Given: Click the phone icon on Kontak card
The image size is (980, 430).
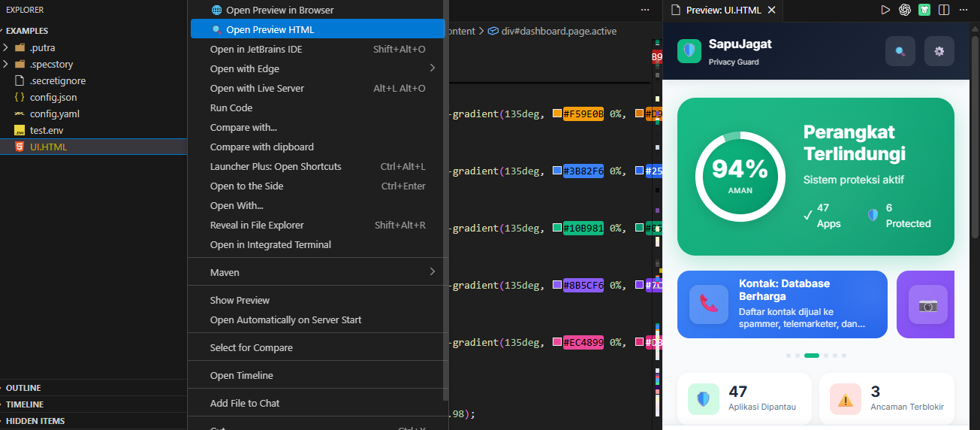Looking at the screenshot, I should tap(709, 304).
